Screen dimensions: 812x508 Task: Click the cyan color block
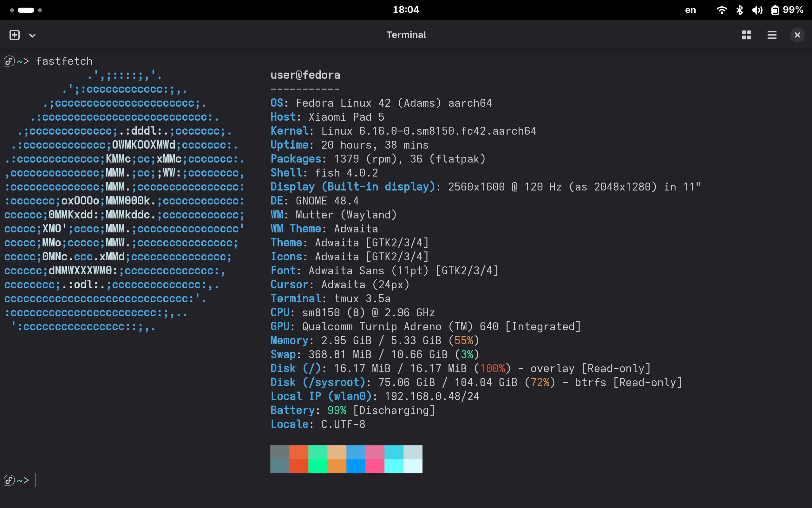tap(394, 459)
